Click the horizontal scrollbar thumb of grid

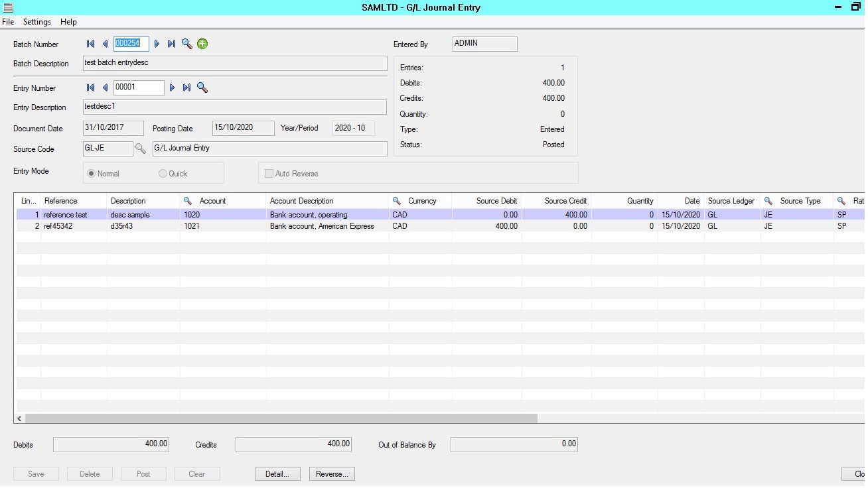(281, 418)
